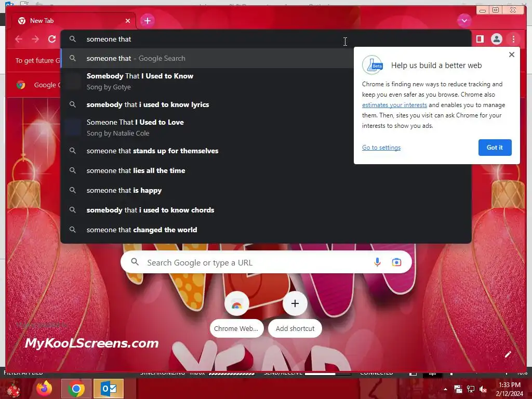Pick 'somebody that i used to know lyrics'

click(207, 104)
